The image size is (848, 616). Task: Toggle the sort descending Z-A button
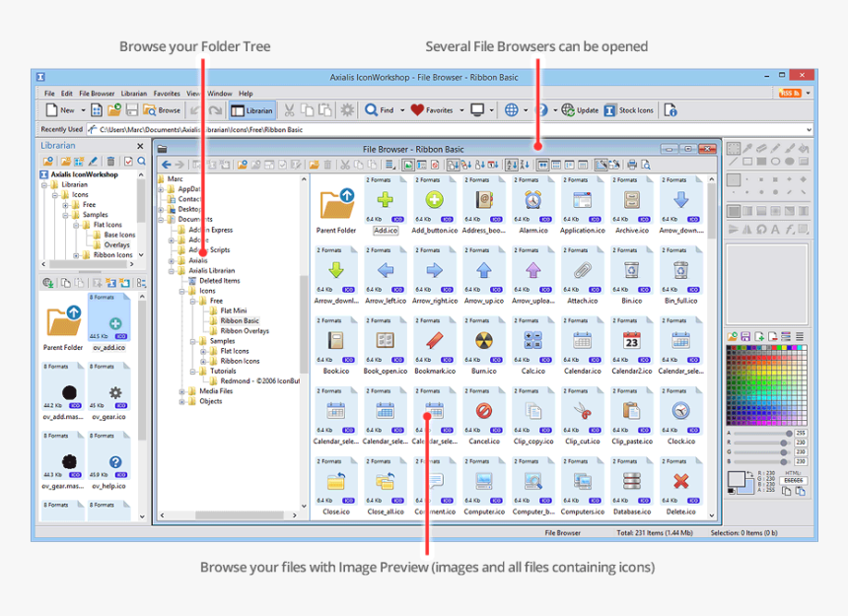tap(525, 165)
